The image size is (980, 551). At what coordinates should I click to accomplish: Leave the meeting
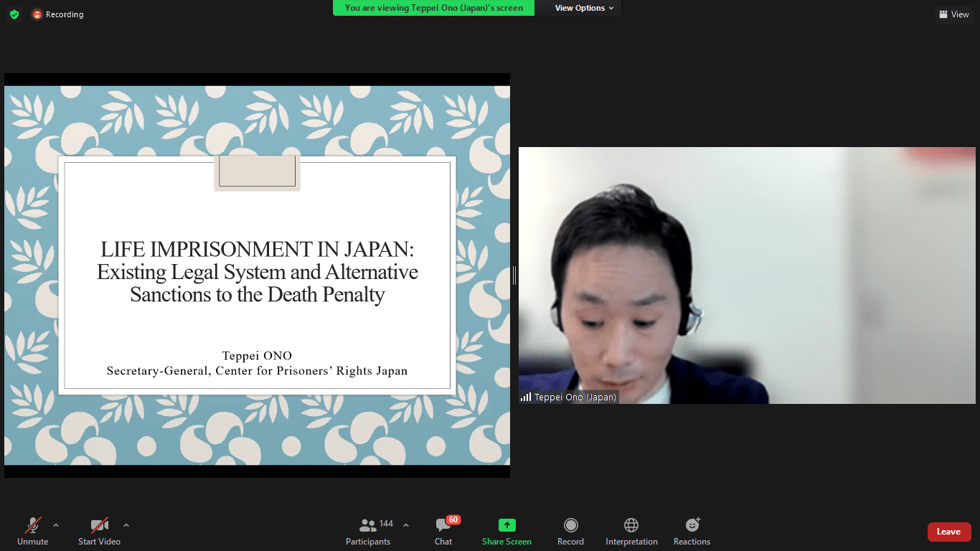[x=948, y=532]
